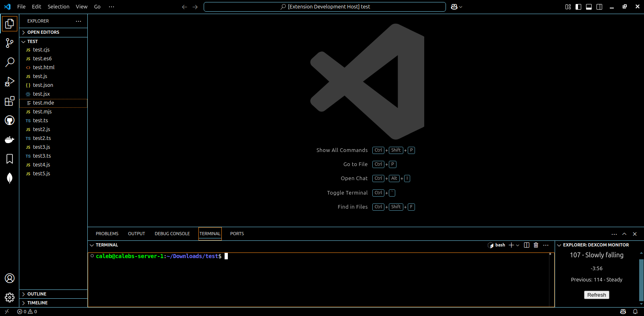Split the terminal
This screenshot has height=316, width=644.
coord(526,245)
